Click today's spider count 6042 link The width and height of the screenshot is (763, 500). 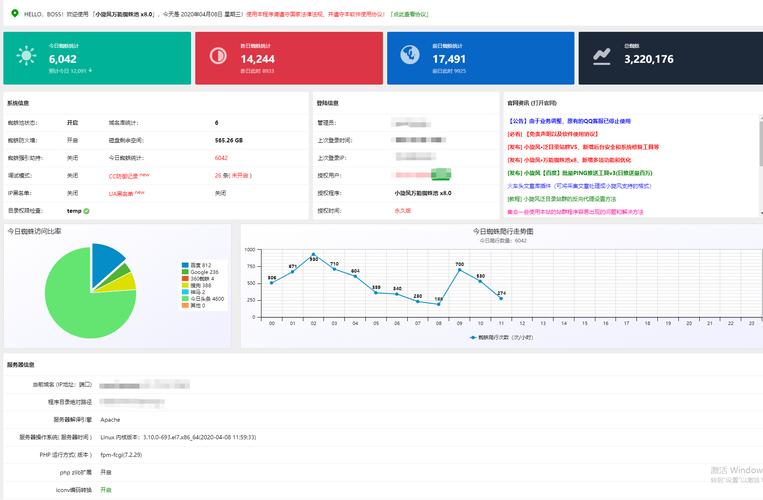[x=221, y=158]
